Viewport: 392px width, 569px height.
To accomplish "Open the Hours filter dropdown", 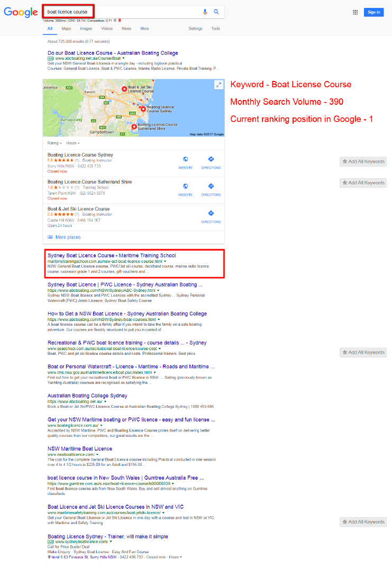I will (72, 143).
